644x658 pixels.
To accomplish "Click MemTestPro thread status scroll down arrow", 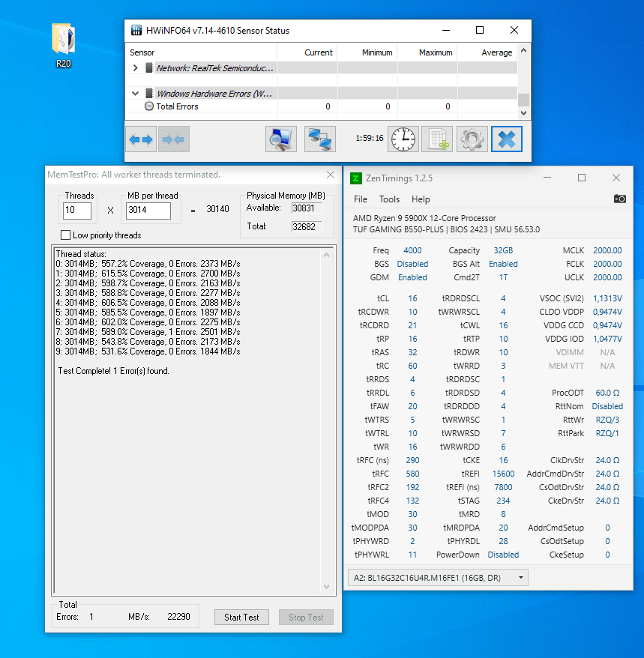I will (327, 586).
